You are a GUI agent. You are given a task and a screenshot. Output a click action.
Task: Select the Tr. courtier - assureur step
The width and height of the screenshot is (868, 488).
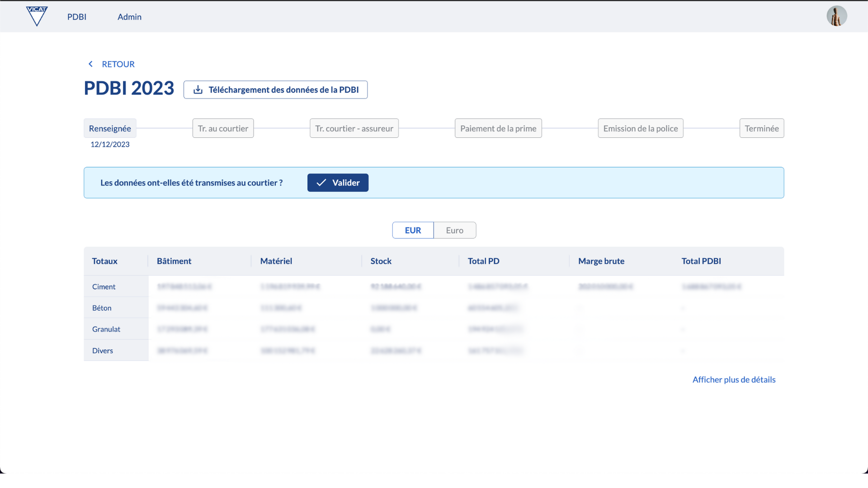pos(354,129)
